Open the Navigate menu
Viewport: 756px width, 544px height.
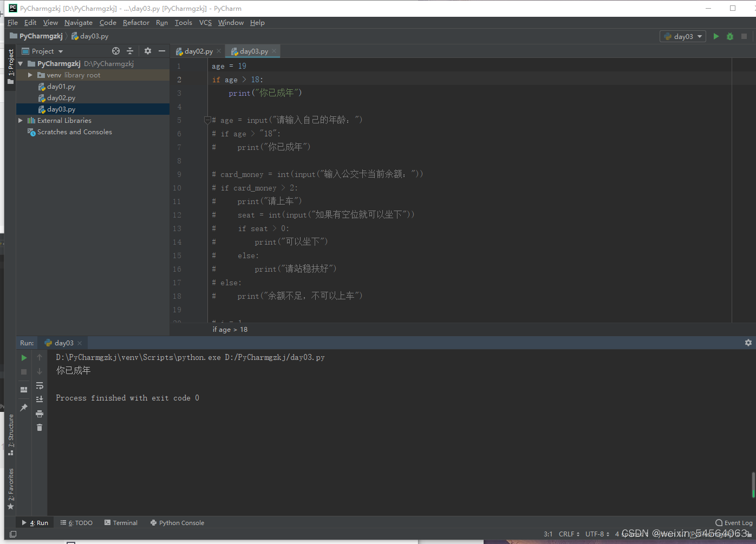(79, 23)
